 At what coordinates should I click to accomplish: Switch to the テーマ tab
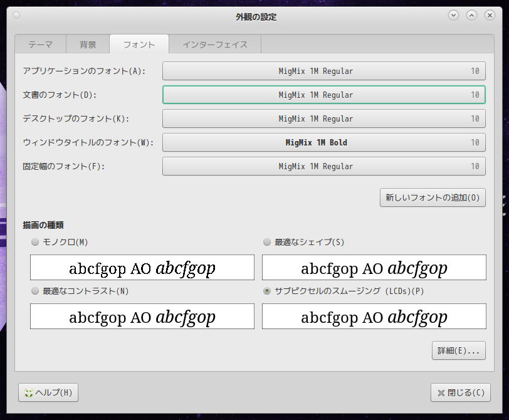(41, 44)
